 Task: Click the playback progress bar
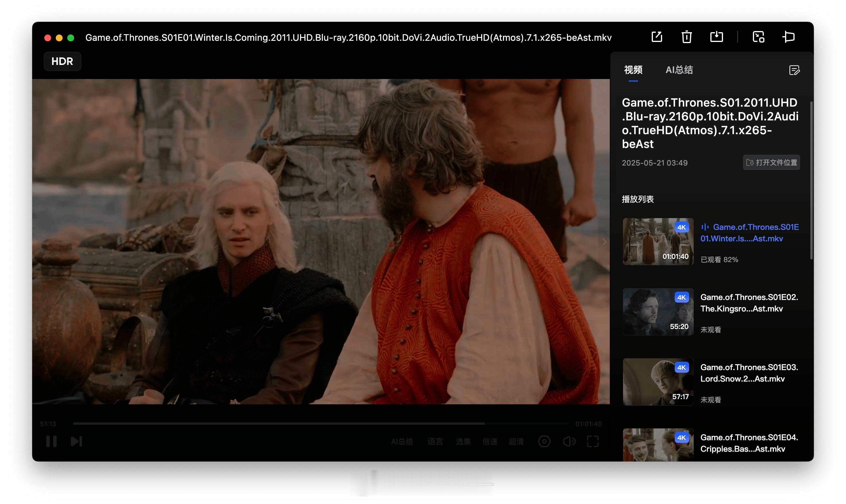pos(321,424)
